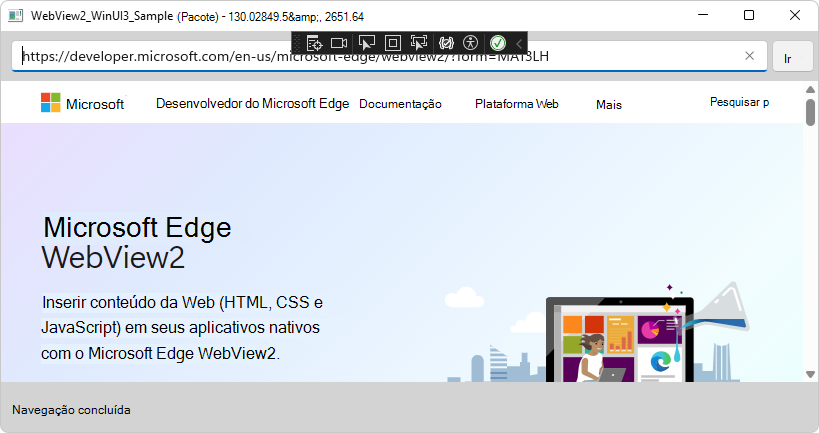This screenshot has height=433, width=819.
Task: Click the 'Inserir conteúdo da Web' paragraph
Action: coord(182,327)
